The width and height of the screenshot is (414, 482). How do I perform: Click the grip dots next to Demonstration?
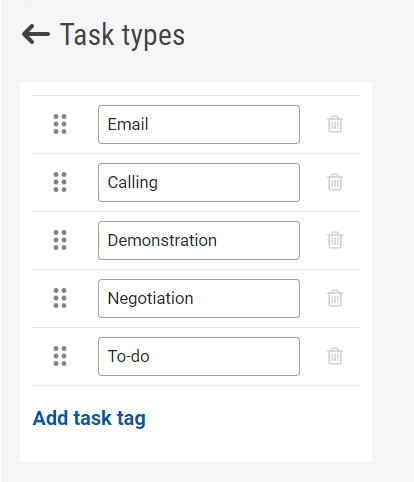pos(60,240)
